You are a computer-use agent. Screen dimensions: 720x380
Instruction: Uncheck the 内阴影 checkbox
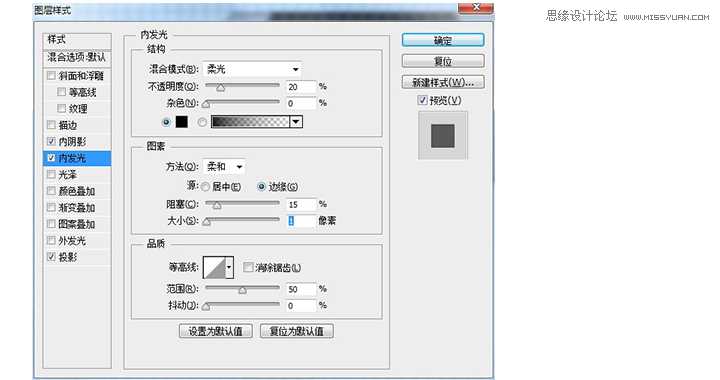point(51,141)
